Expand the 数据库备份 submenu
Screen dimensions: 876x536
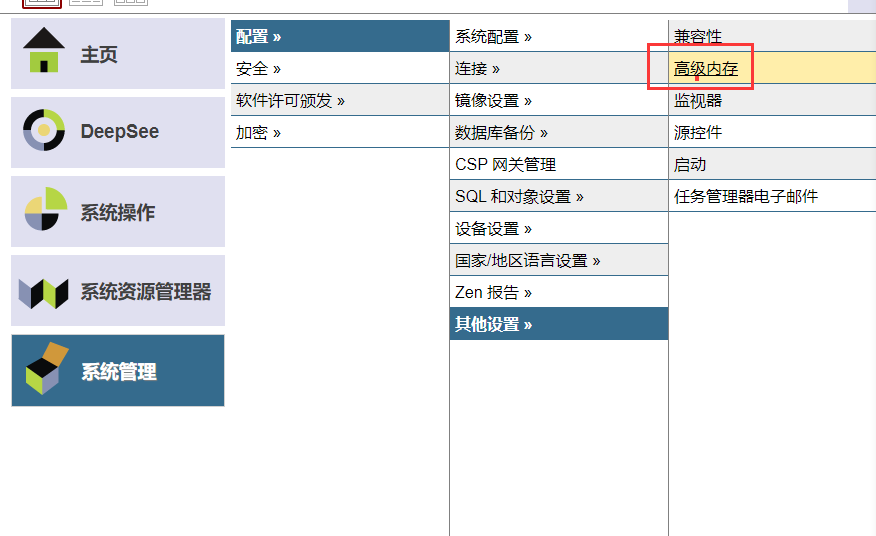pos(559,132)
